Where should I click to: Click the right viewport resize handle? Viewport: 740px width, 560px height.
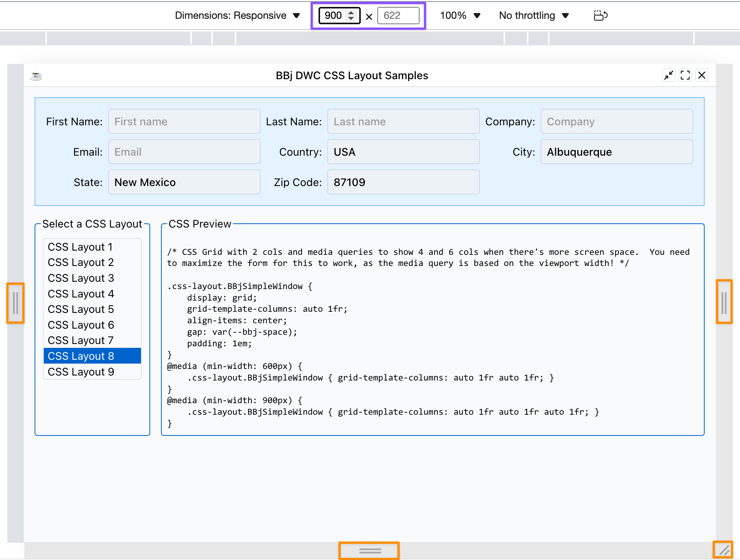pyautogui.click(x=724, y=302)
